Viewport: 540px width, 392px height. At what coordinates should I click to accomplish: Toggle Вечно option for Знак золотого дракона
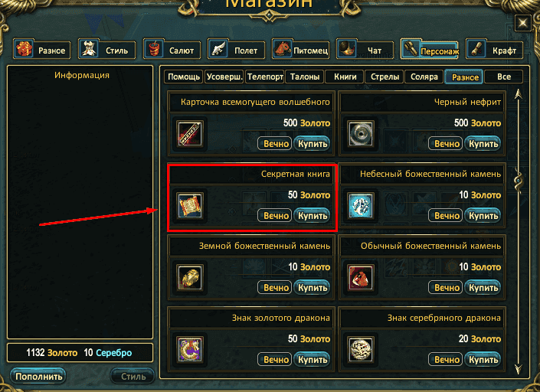(276, 360)
